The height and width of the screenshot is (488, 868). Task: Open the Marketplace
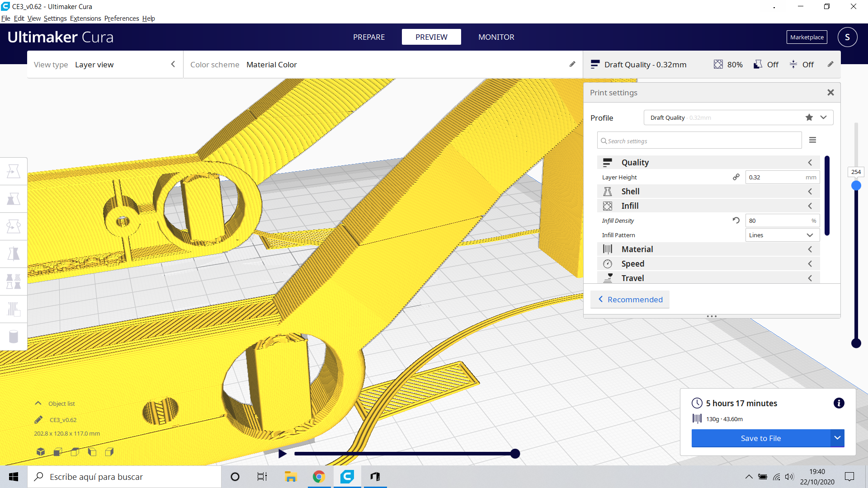[807, 37]
